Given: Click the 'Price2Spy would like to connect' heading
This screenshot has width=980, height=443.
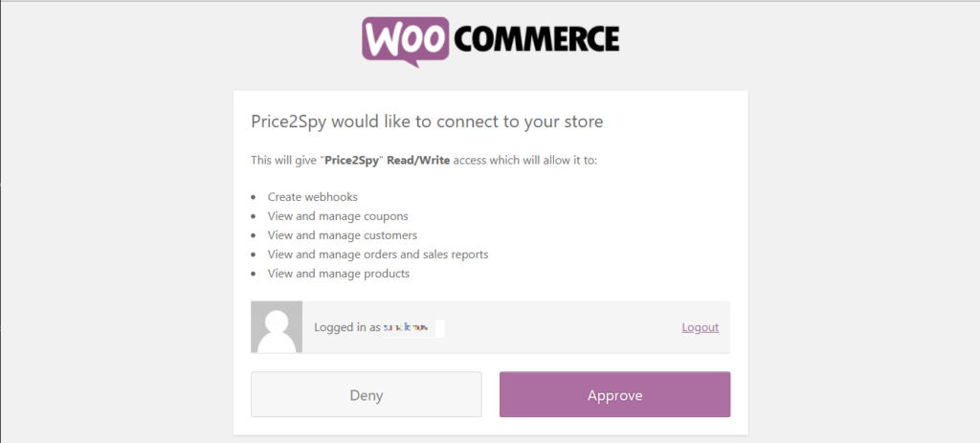Looking at the screenshot, I should point(427,122).
